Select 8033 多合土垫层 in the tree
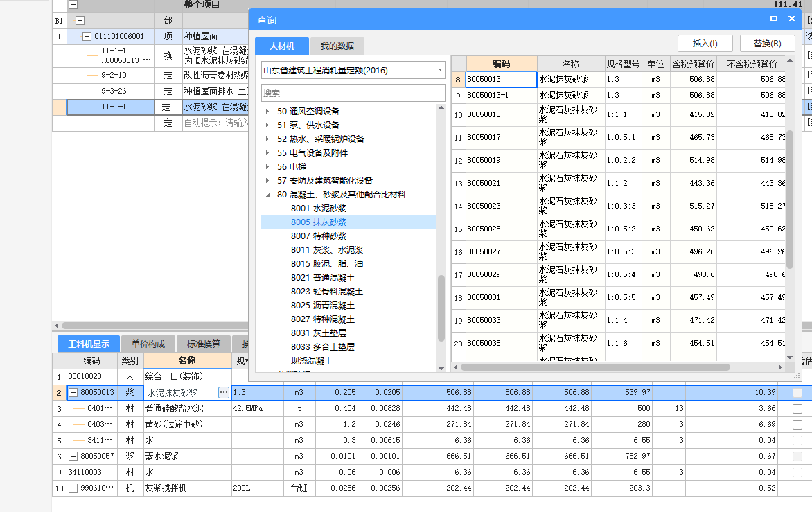 tap(323, 347)
